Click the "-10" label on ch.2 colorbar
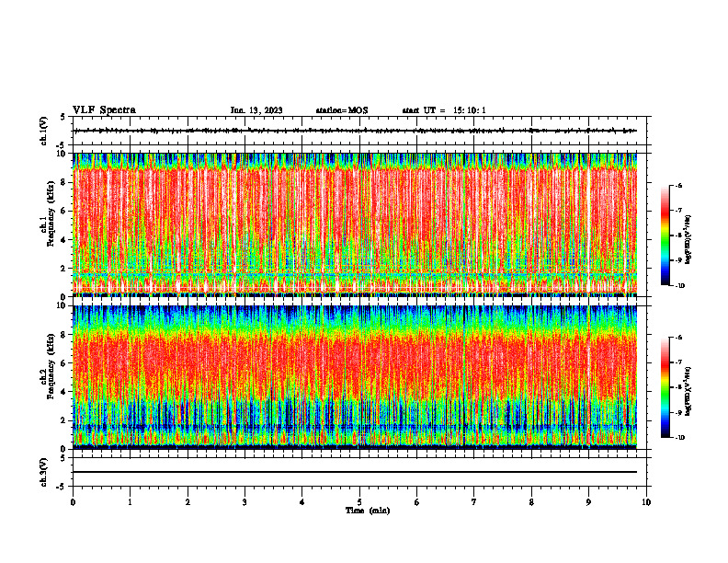This screenshot has height=563, width=728. coord(679,438)
